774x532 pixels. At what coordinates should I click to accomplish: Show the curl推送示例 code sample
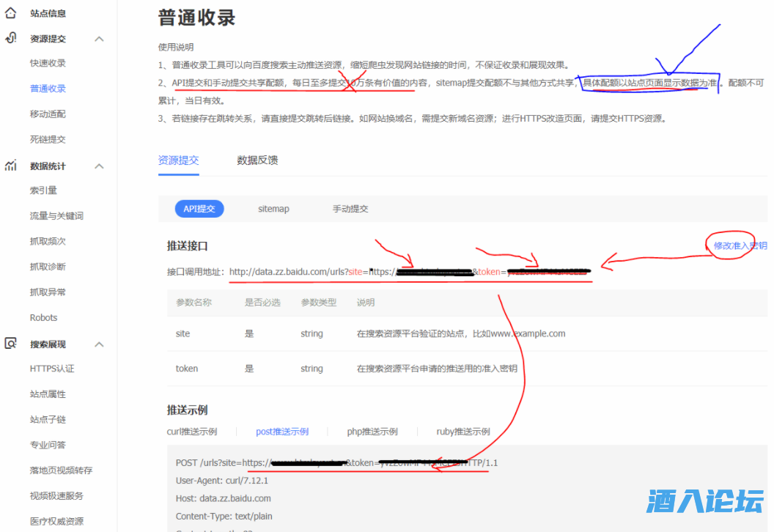[x=192, y=432]
